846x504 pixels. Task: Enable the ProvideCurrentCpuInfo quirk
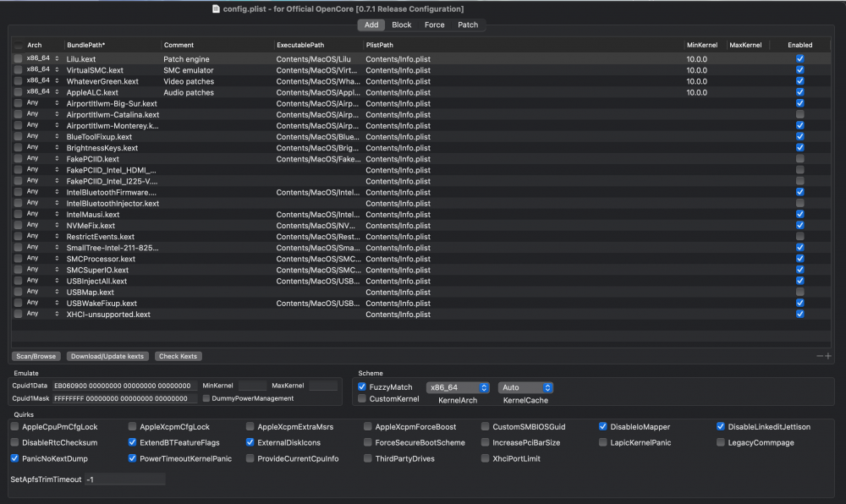(250, 458)
